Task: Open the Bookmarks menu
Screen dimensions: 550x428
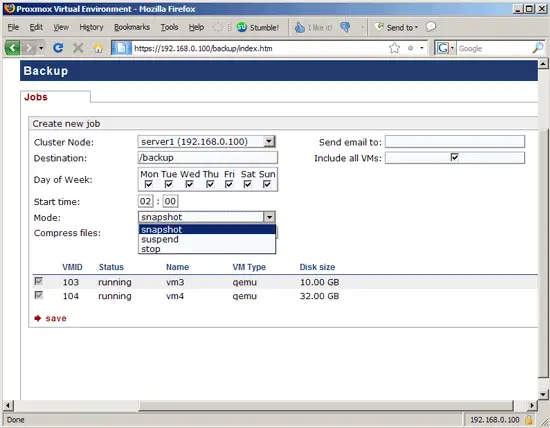Action: pyautogui.click(x=132, y=27)
